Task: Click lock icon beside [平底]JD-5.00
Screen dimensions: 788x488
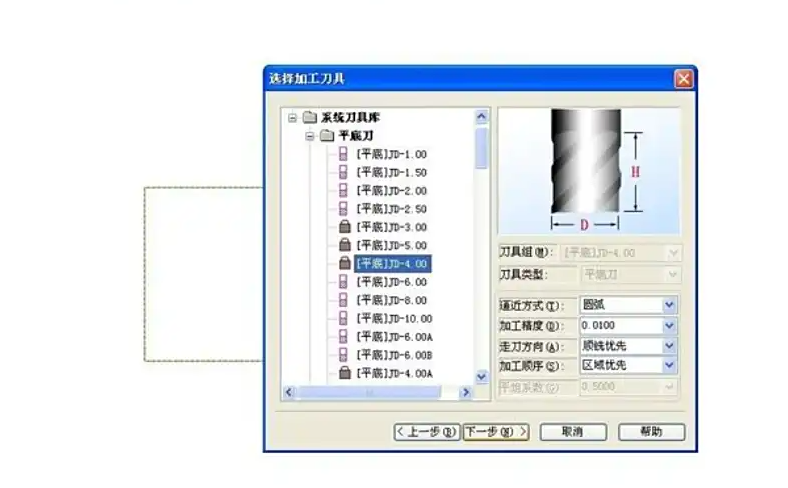Action: pyautogui.click(x=345, y=245)
